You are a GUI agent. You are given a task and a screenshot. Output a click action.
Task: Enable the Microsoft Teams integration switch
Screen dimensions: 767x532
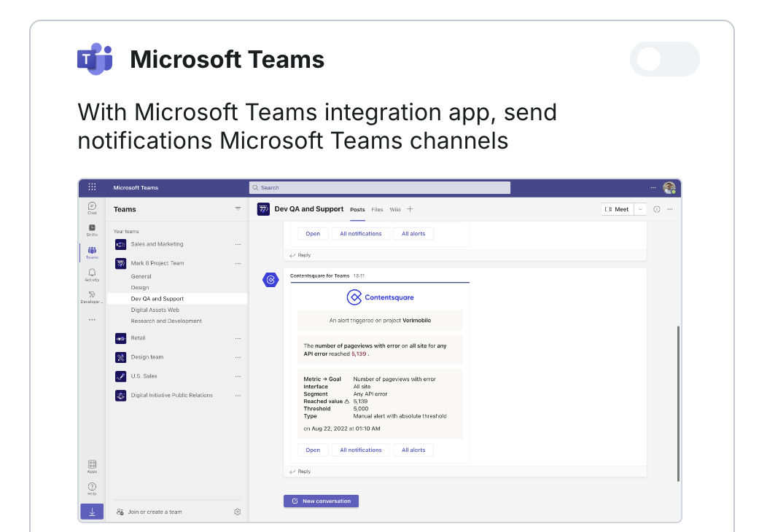664,59
